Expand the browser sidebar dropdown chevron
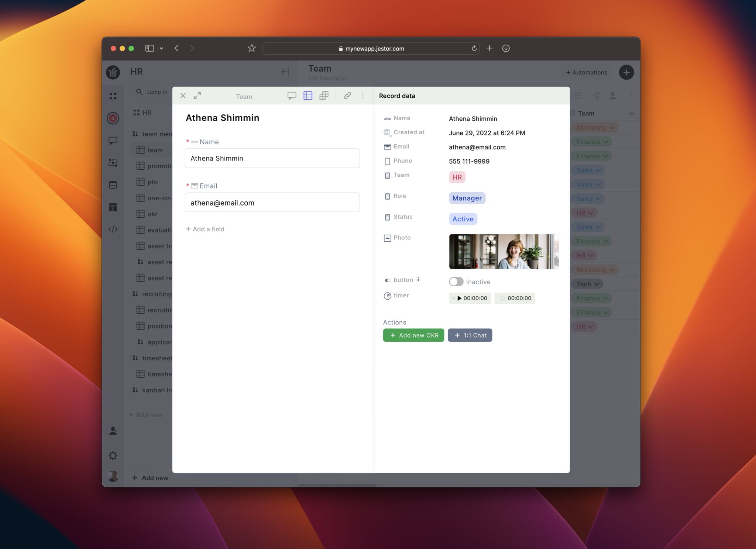756x549 pixels. pyautogui.click(x=161, y=48)
